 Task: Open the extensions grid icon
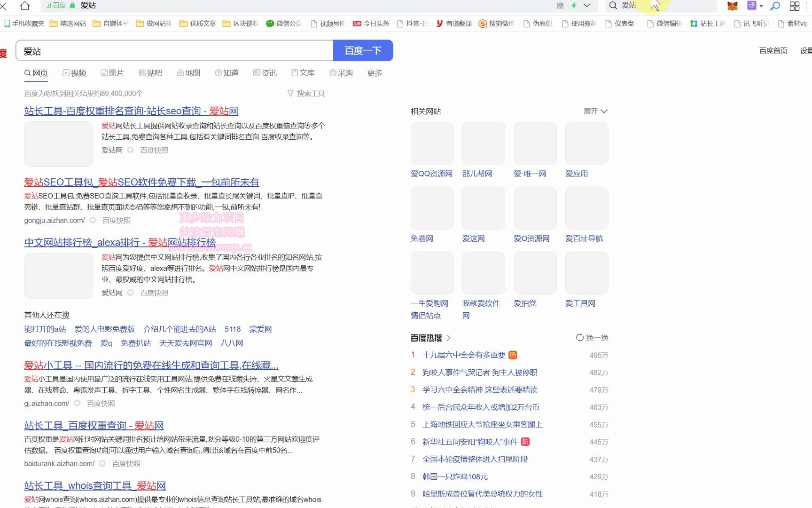click(795, 6)
